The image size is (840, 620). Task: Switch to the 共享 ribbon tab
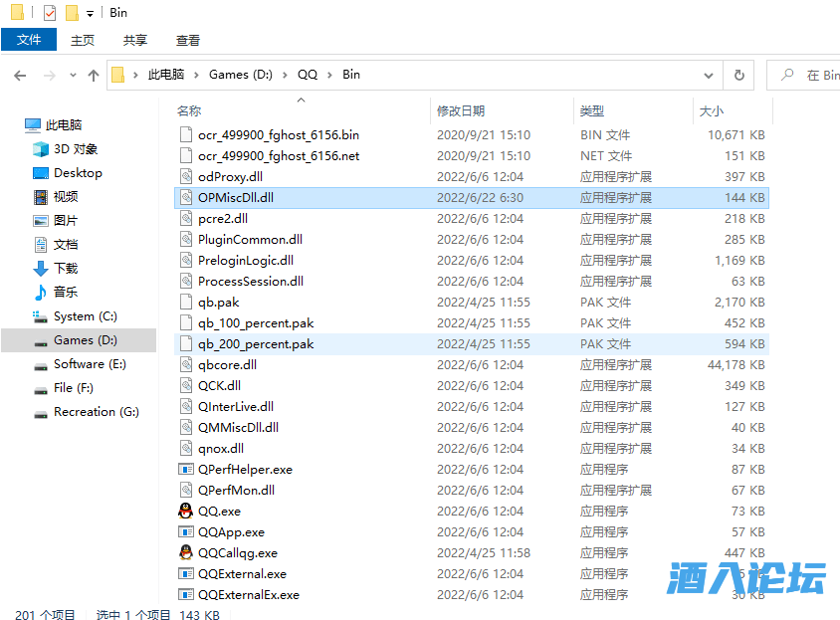[x=135, y=40]
